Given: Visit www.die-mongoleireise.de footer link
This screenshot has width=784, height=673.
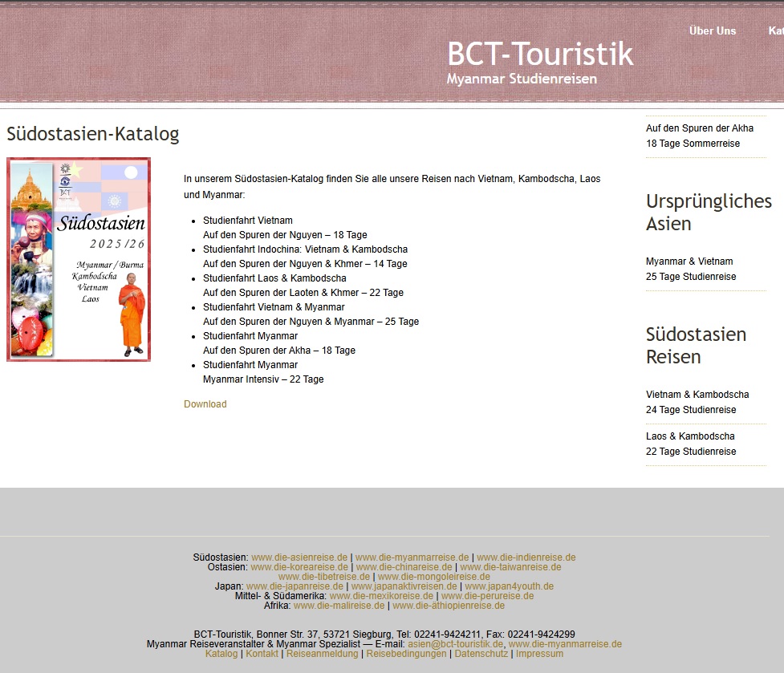Looking at the screenshot, I should (434, 577).
